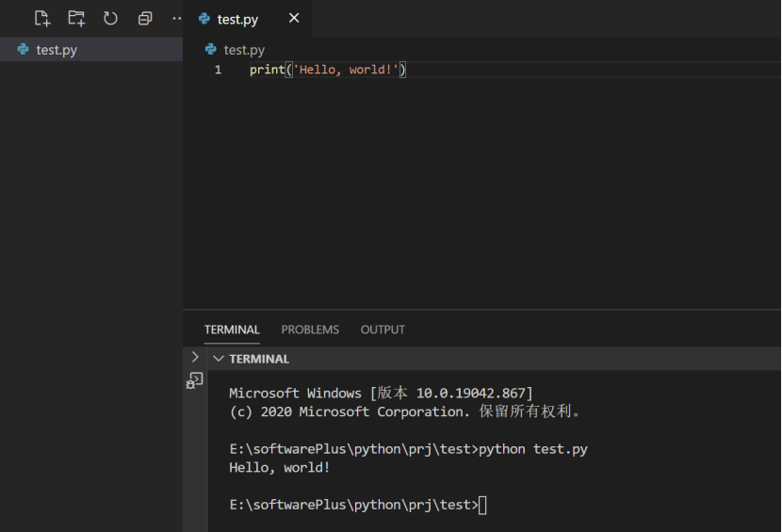Focus the terminal prompt cursor
The width and height of the screenshot is (782, 532).
[482, 505]
